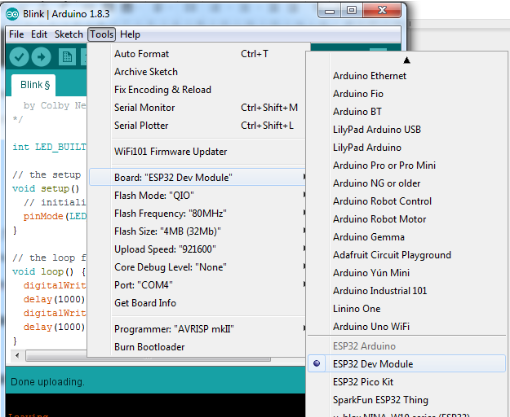Select ESP32 Pico Kit board
Screen dimensions: 510x417
tap(406, 382)
